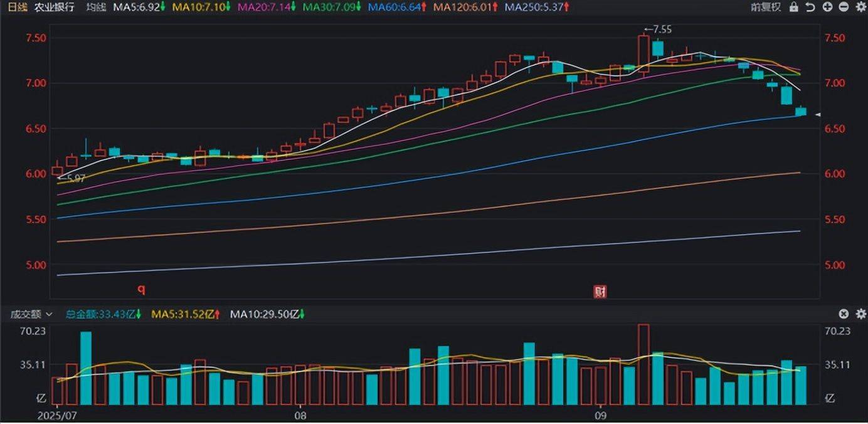Click the 08 month label on time axis
The width and height of the screenshot is (868, 424).
pos(300,415)
